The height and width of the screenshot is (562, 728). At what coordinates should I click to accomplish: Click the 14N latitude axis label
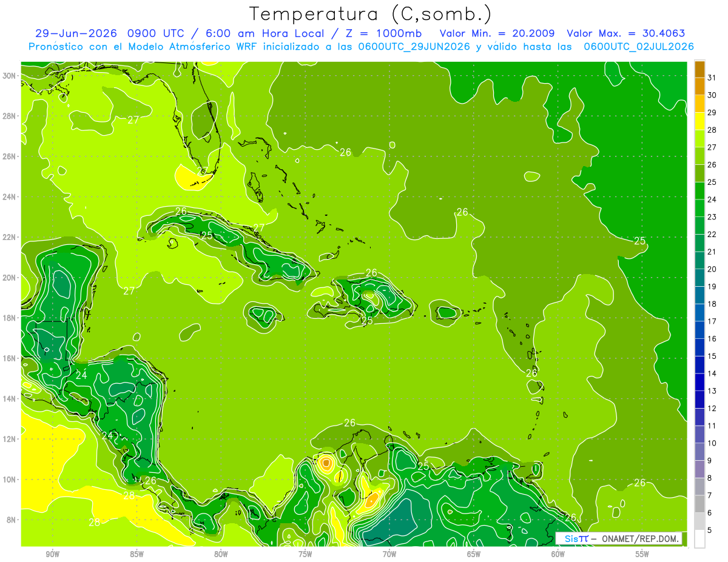point(9,399)
